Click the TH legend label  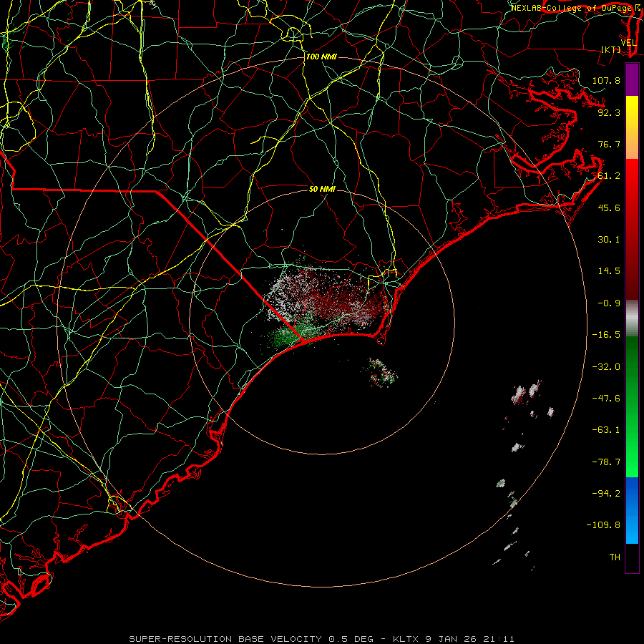pyautogui.click(x=615, y=557)
